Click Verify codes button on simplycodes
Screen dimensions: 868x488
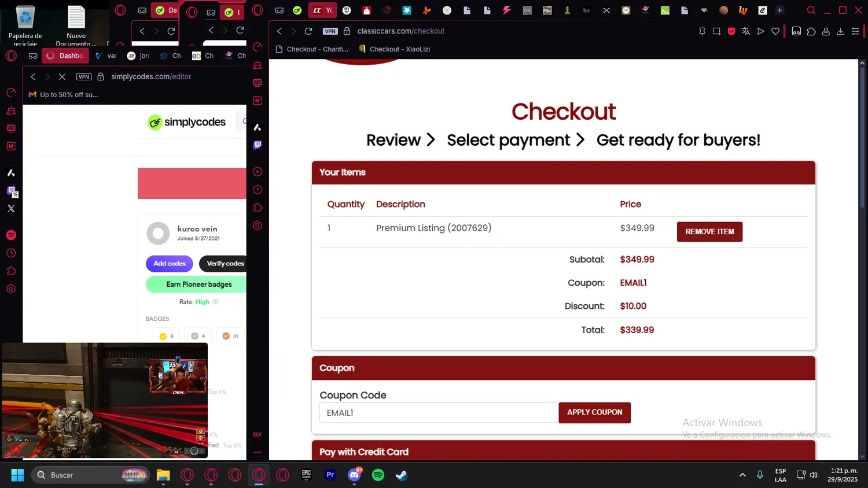tap(223, 264)
